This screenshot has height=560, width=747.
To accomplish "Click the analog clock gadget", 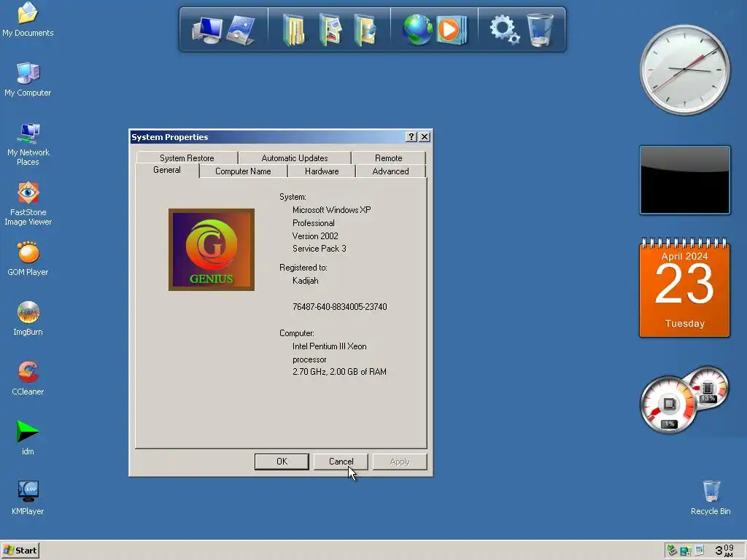I will pos(684,70).
